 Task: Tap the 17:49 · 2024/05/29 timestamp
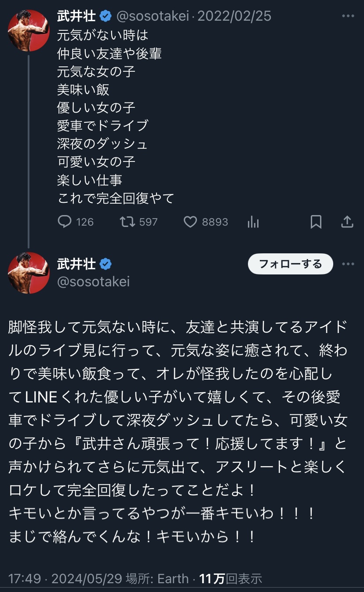coord(65,578)
